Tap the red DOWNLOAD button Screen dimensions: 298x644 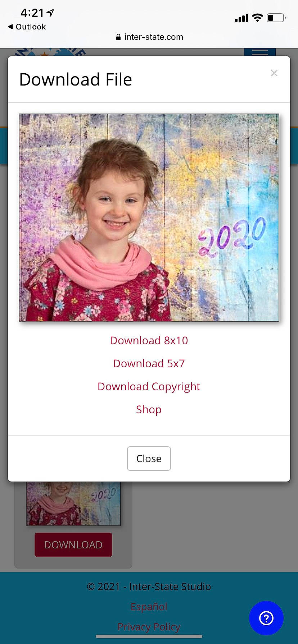coord(73,545)
